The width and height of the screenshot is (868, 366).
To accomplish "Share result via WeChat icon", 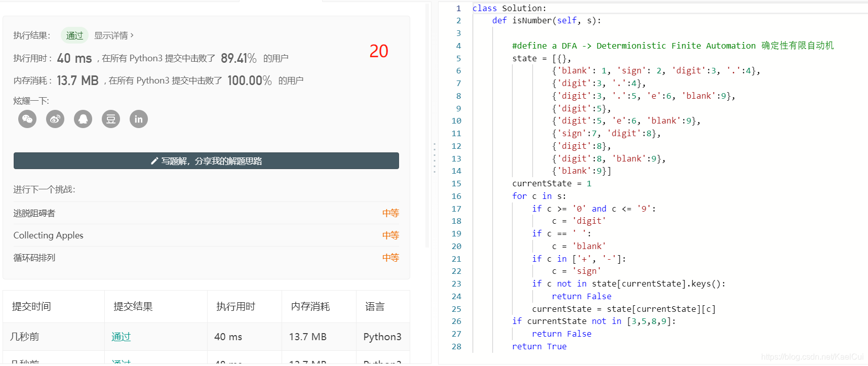I will pyautogui.click(x=27, y=119).
